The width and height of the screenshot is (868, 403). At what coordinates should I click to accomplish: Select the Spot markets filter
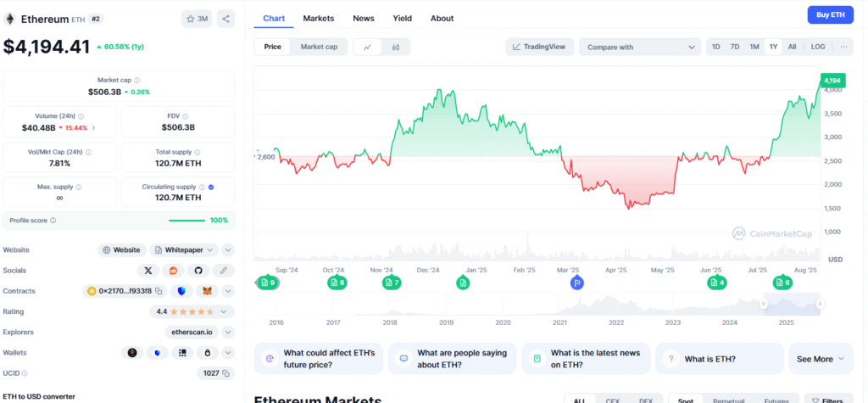tap(686, 400)
